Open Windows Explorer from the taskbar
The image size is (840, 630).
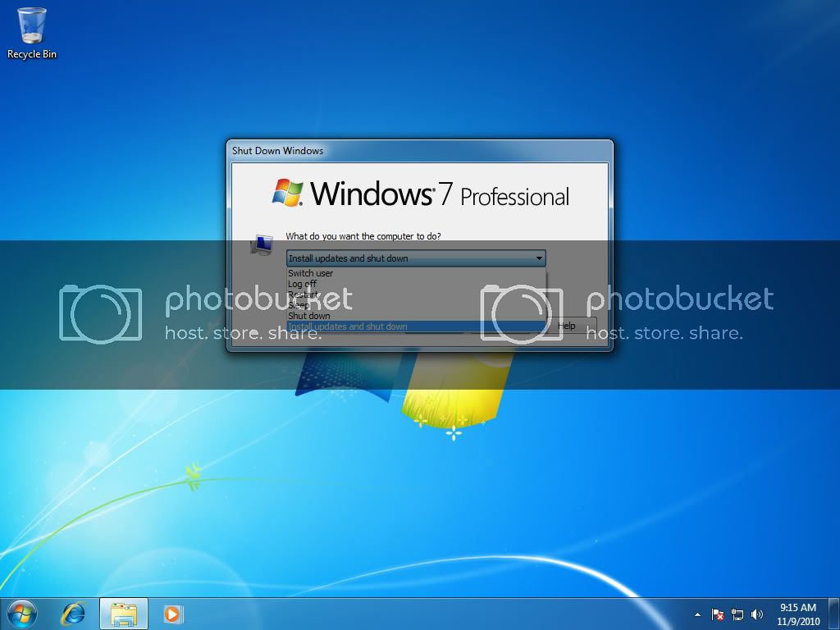[124, 614]
